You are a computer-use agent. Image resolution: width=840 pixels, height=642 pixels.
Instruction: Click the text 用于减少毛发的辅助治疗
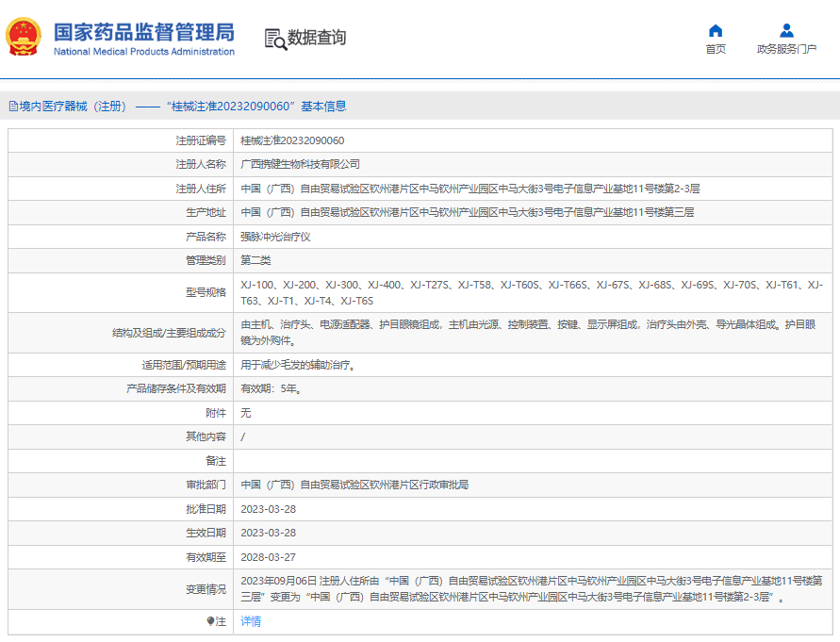(x=298, y=365)
